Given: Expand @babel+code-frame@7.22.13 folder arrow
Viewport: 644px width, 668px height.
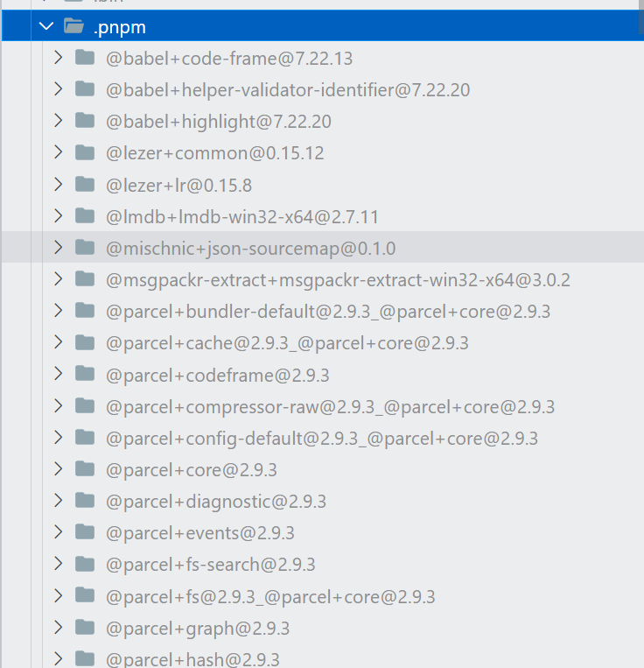Looking at the screenshot, I should 59,58.
